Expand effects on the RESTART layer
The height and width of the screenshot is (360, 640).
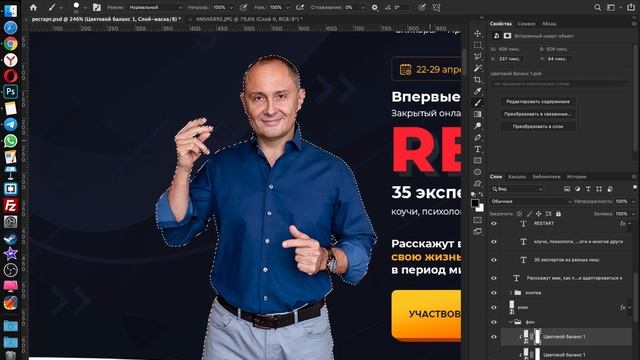[630, 224]
